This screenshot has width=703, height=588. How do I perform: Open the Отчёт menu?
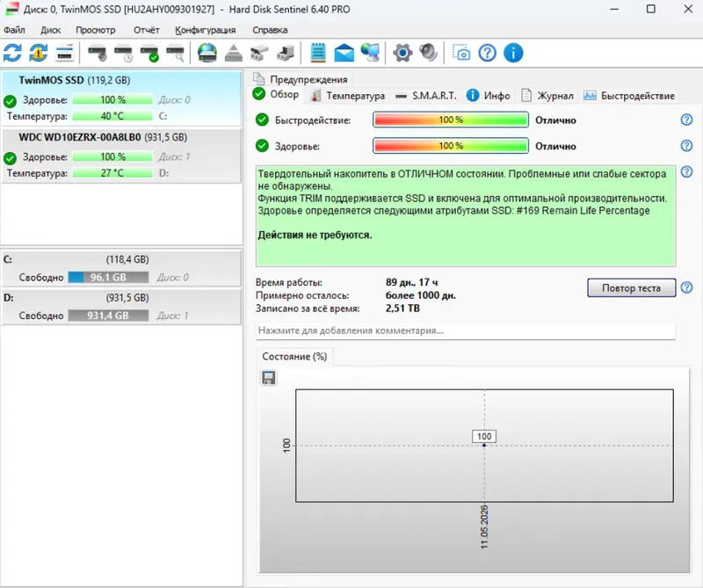[147, 30]
